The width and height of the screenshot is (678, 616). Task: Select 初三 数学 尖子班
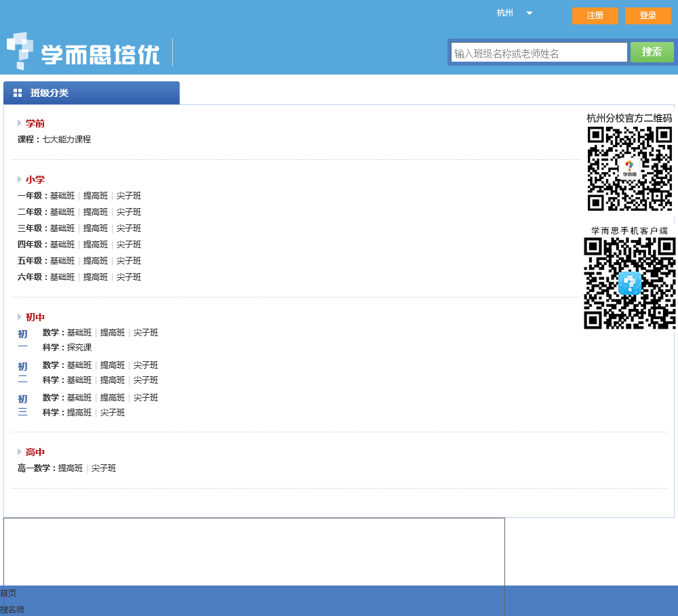146,398
